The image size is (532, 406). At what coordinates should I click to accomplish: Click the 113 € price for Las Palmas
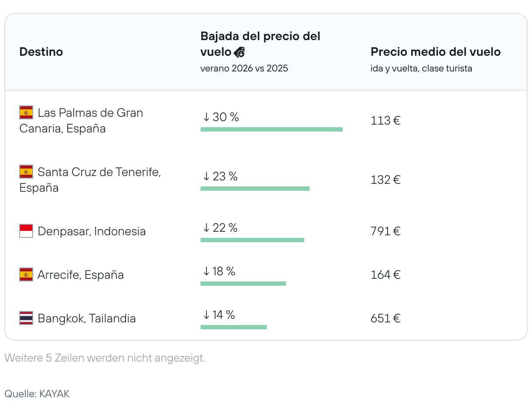point(385,120)
